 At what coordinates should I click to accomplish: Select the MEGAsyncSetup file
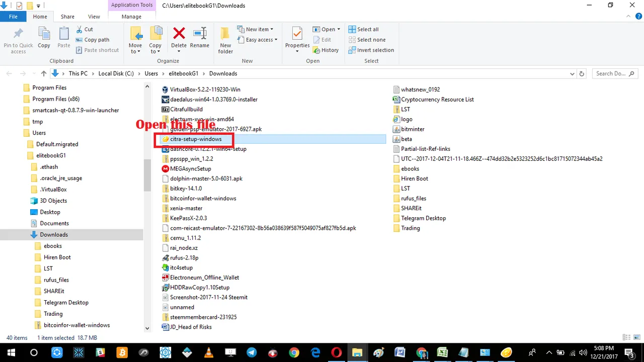[190, 168]
